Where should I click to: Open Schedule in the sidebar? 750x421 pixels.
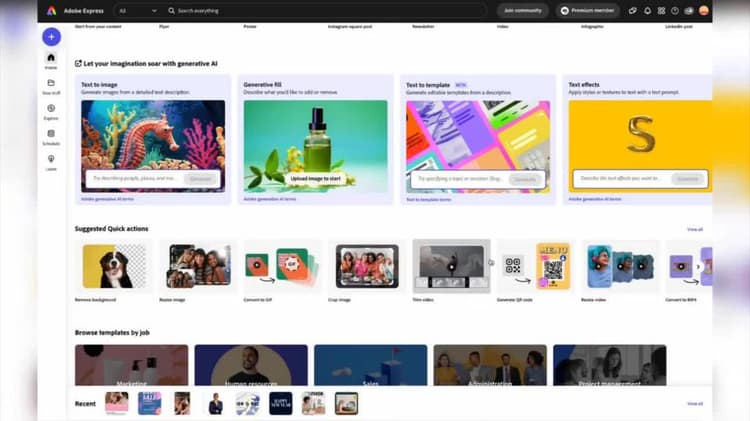click(x=51, y=137)
